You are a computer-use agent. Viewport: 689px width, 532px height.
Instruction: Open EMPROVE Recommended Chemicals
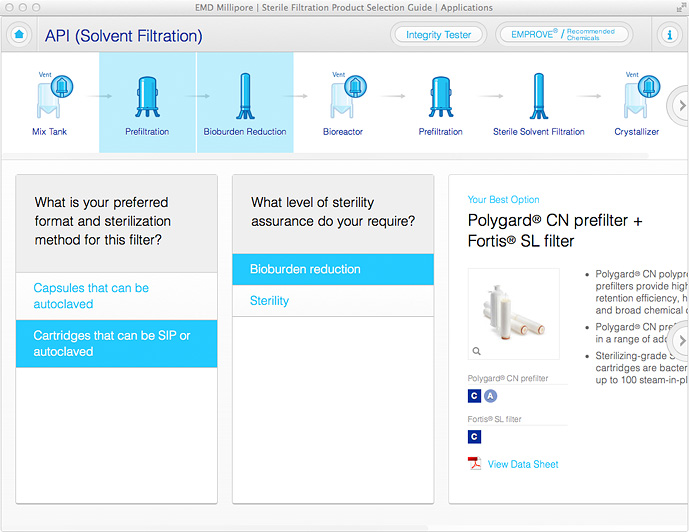point(564,35)
